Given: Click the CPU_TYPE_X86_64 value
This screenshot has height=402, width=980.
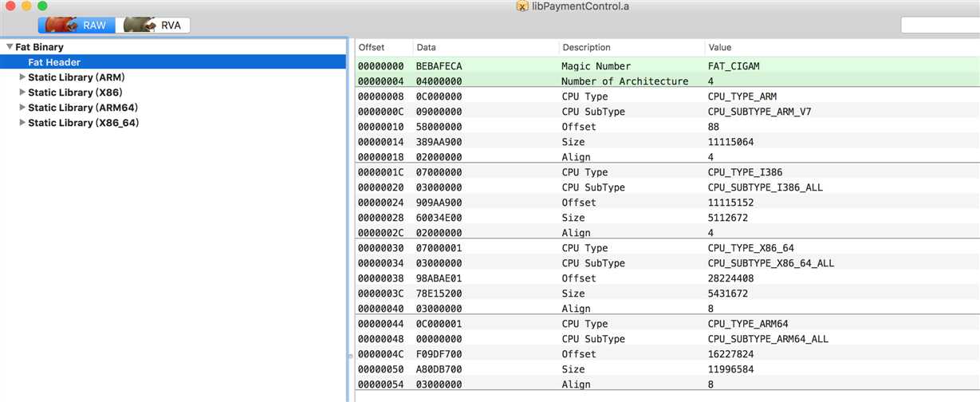Looking at the screenshot, I should pos(750,248).
